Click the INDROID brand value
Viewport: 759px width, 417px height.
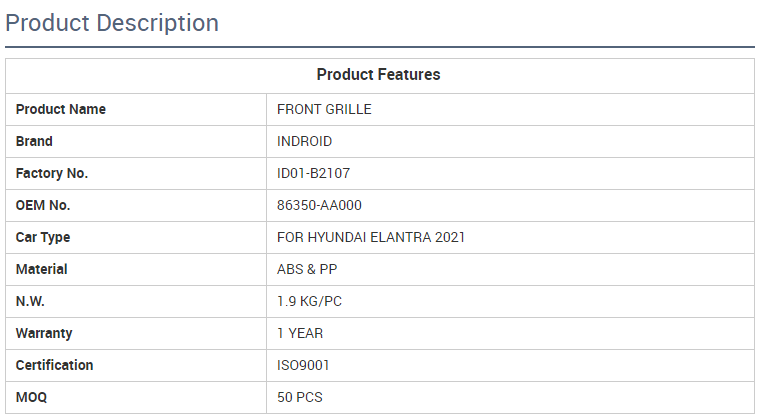(x=304, y=141)
